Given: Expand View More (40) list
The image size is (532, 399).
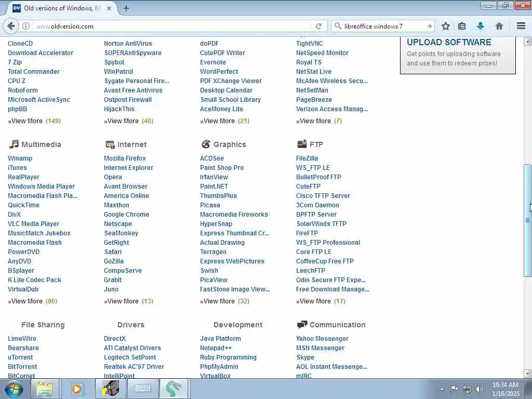Looking at the screenshot, I should pyautogui.click(x=129, y=121).
